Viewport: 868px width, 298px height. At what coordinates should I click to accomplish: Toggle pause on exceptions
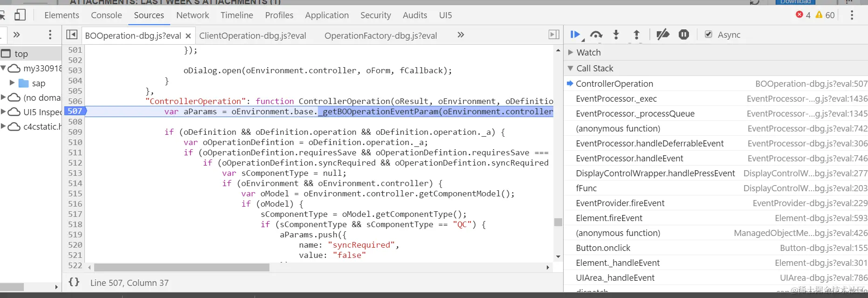click(684, 35)
